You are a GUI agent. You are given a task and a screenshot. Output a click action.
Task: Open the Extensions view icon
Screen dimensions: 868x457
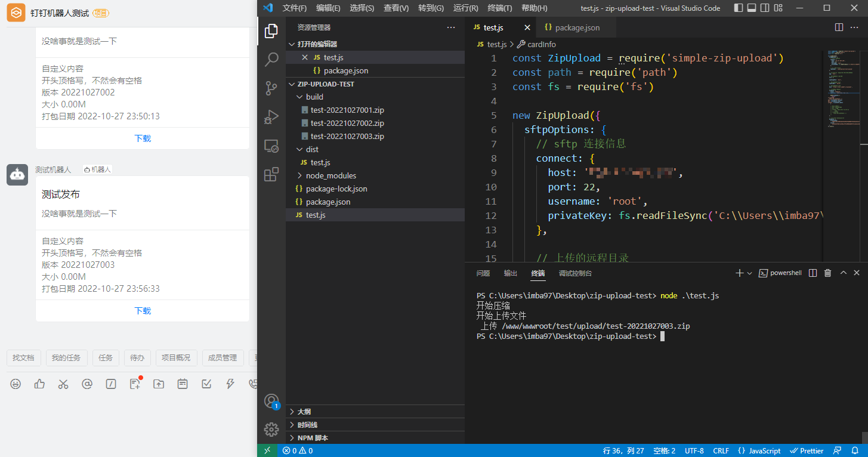point(271,174)
